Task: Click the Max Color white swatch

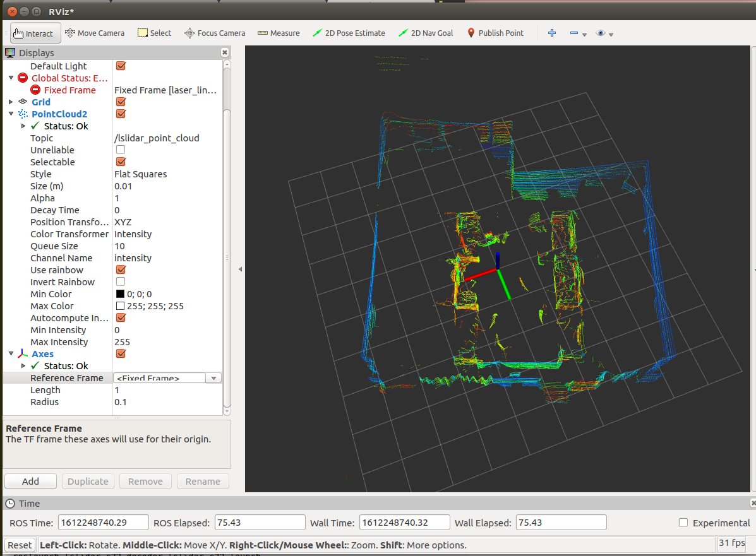Action: [121, 306]
